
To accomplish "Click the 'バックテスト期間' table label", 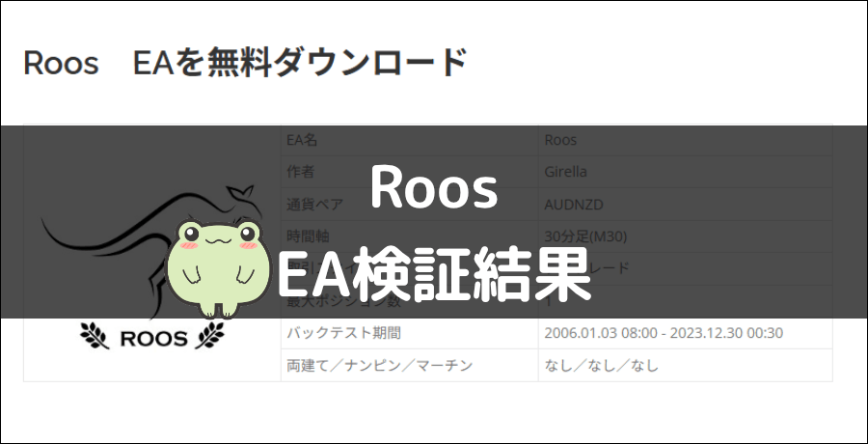I will coord(343,333).
